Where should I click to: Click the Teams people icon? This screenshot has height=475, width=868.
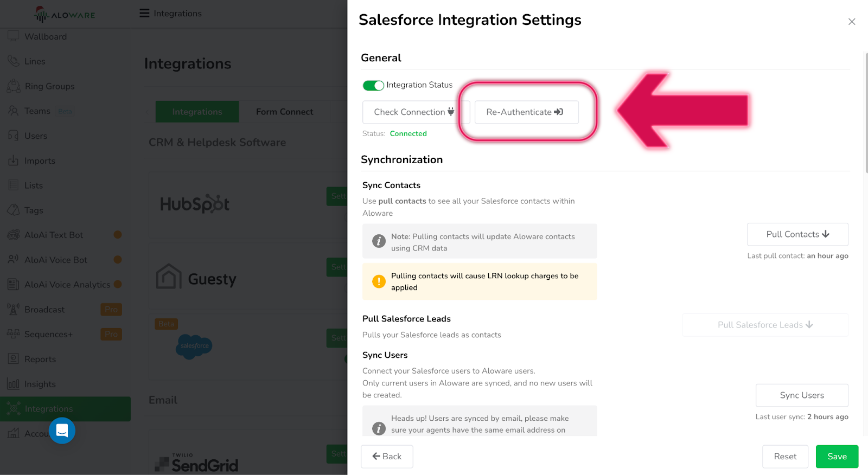coord(14,111)
